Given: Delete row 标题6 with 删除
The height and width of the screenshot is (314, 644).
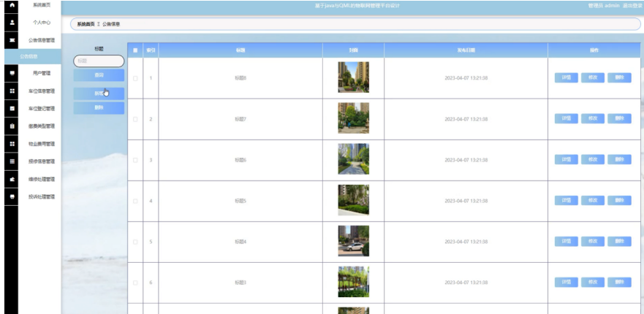Looking at the screenshot, I should (619, 159).
